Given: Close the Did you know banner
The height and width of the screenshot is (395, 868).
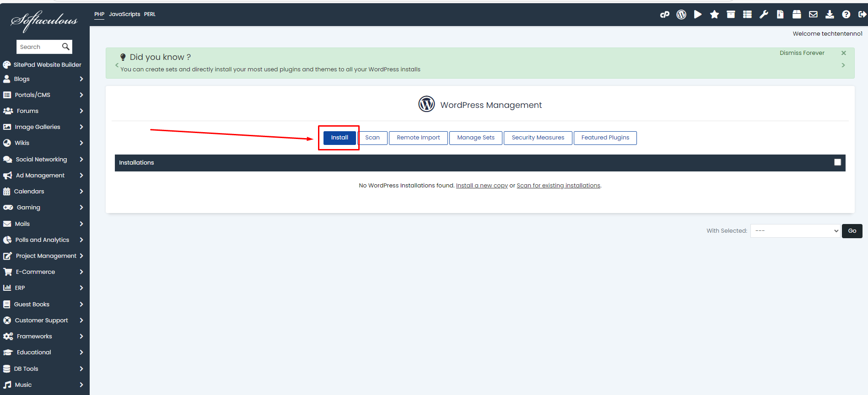Looking at the screenshot, I should (x=843, y=53).
